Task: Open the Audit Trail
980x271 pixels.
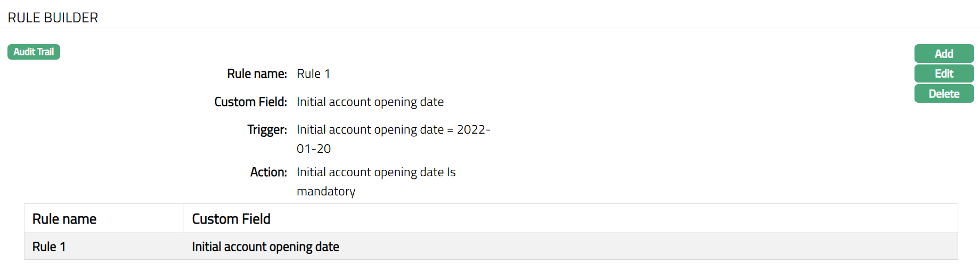Action: [x=34, y=52]
